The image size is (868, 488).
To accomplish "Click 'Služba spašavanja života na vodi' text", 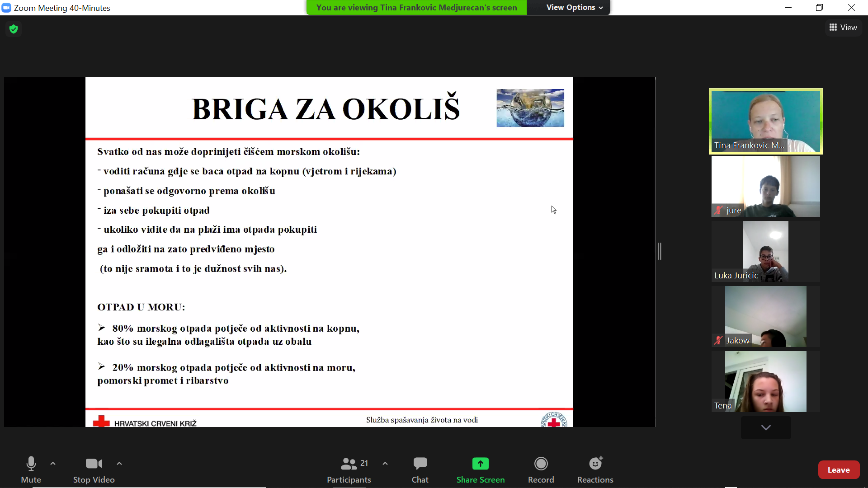I will [422, 420].
